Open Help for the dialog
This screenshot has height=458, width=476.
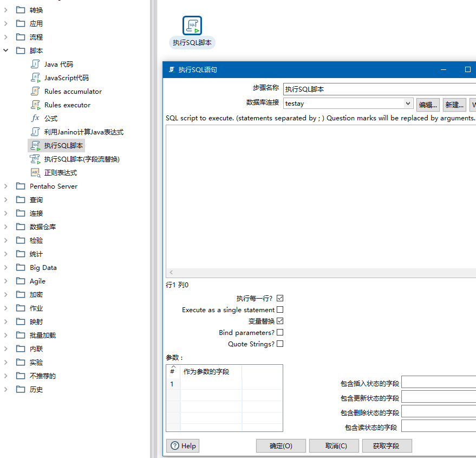click(x=183, y=446)
